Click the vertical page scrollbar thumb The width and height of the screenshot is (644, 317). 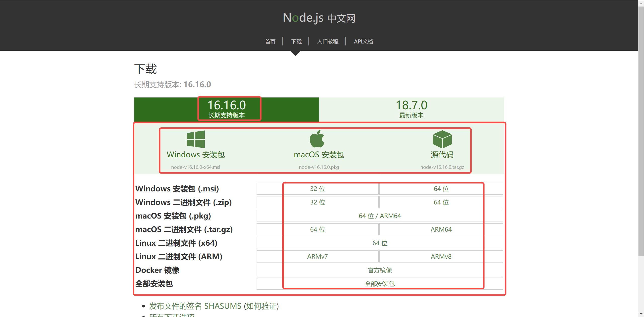[x=641, y=131]
